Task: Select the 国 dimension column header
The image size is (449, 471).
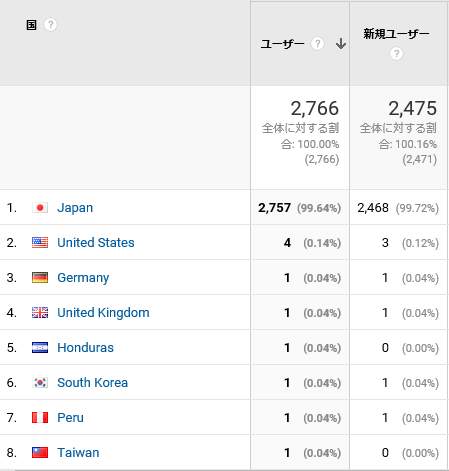Action: (x=31, y=25)
